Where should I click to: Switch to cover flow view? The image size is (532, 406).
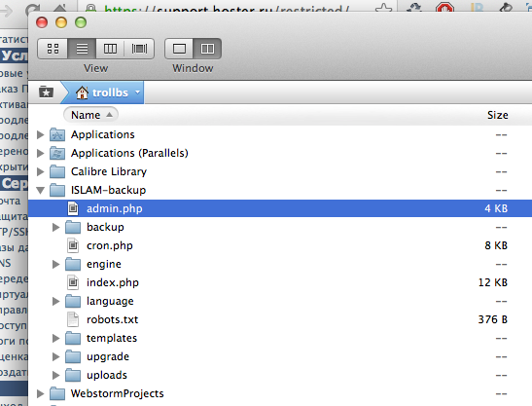pyautogui.click(x=139, y=49)
